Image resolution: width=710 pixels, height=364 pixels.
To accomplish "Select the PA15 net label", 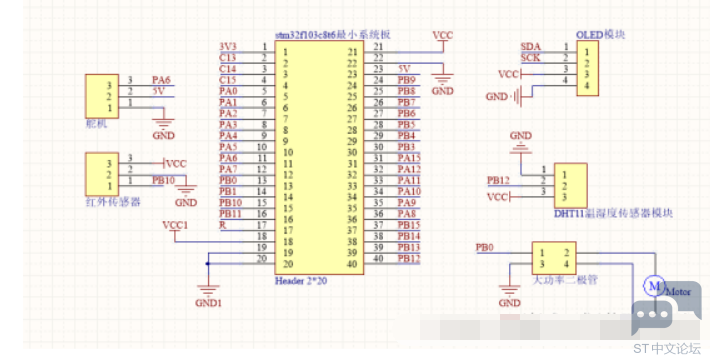I will pos(409,158).
